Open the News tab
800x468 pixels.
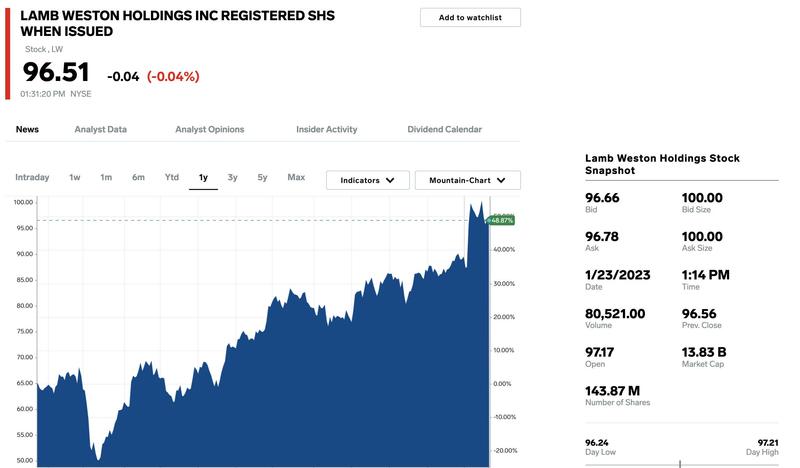[27, 129]
